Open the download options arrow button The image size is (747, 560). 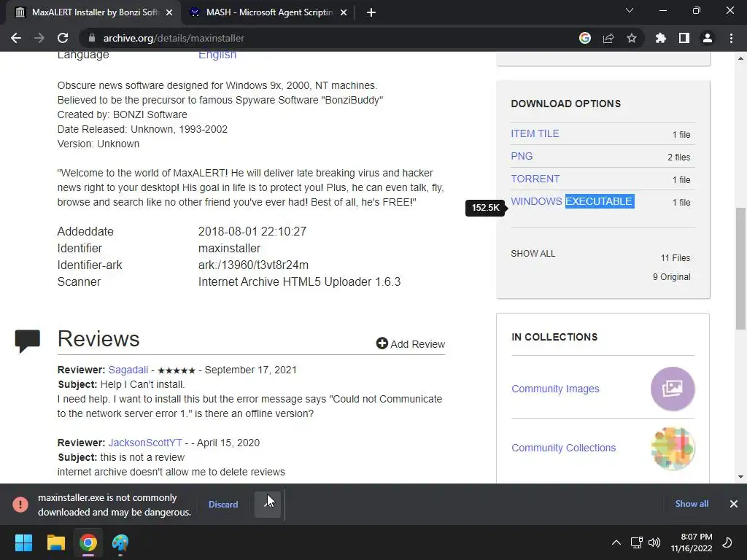point(268,505)
